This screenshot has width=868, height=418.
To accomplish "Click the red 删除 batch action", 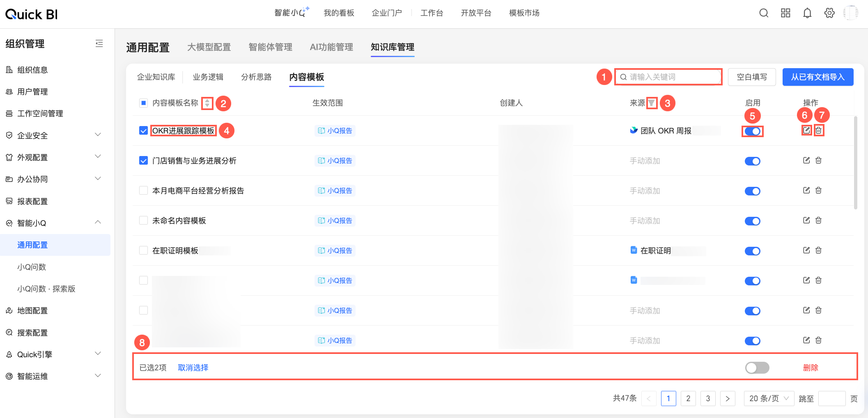I will 811,367.
